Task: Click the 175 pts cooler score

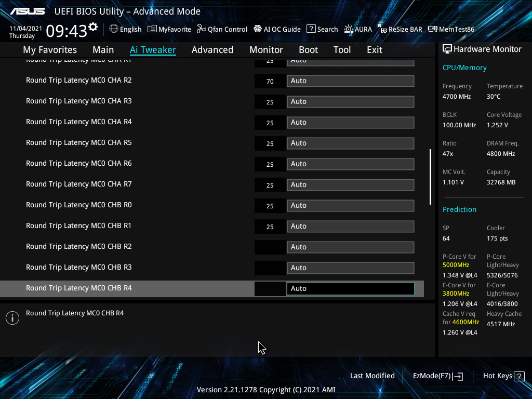Action: tap(497, 238)
